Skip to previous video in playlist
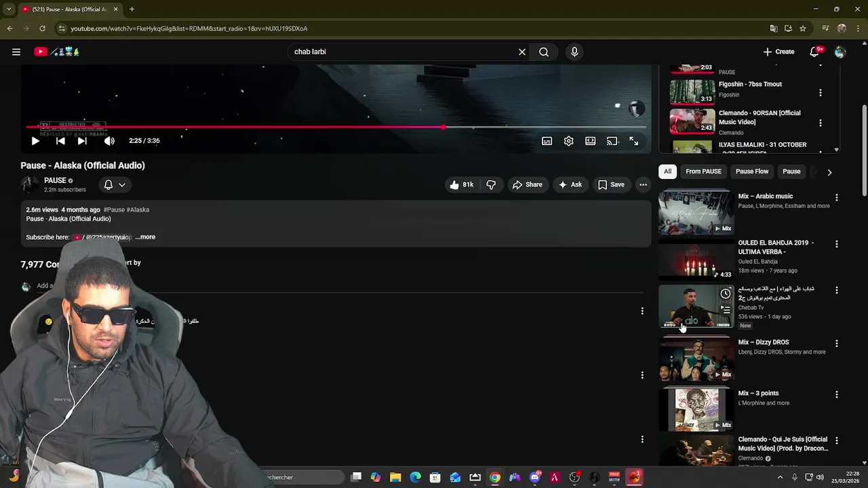 60,141
